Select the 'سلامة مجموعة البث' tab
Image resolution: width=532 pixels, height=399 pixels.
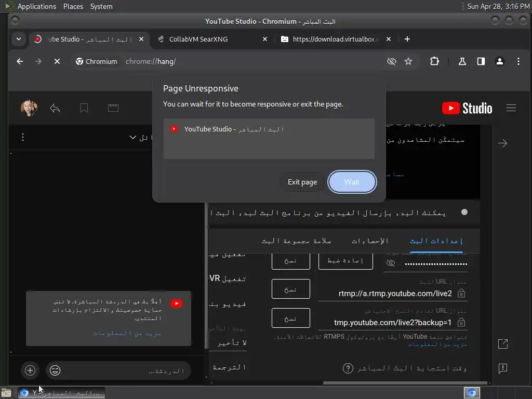[x=297, y=241]
